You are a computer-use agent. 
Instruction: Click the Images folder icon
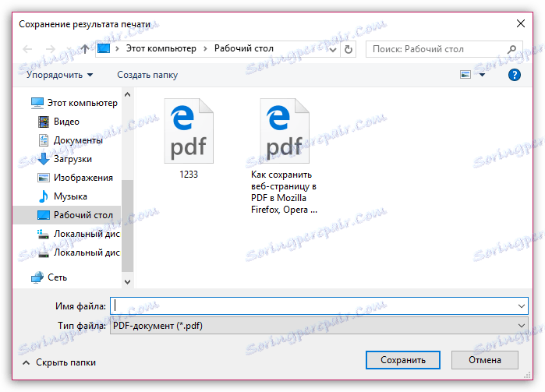44,178
